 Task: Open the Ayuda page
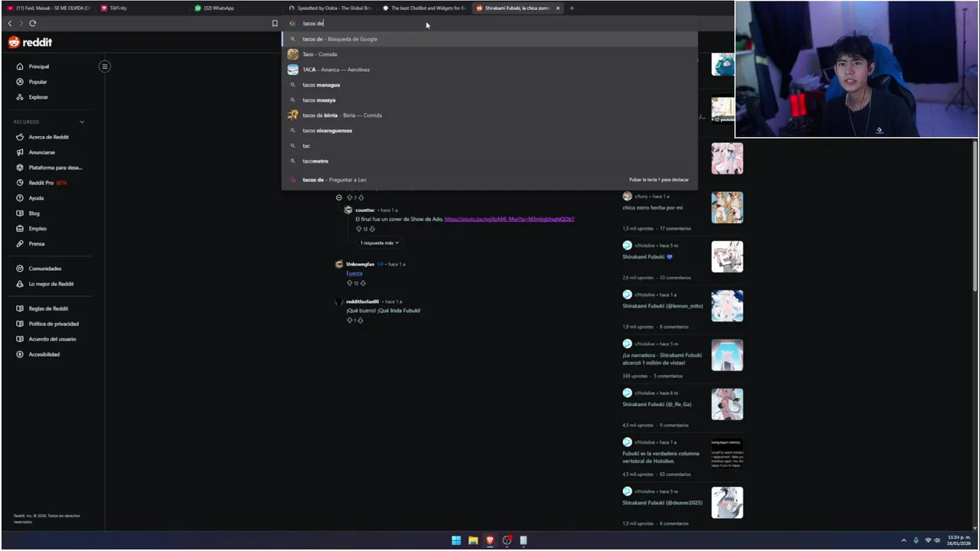click(36, 198)
